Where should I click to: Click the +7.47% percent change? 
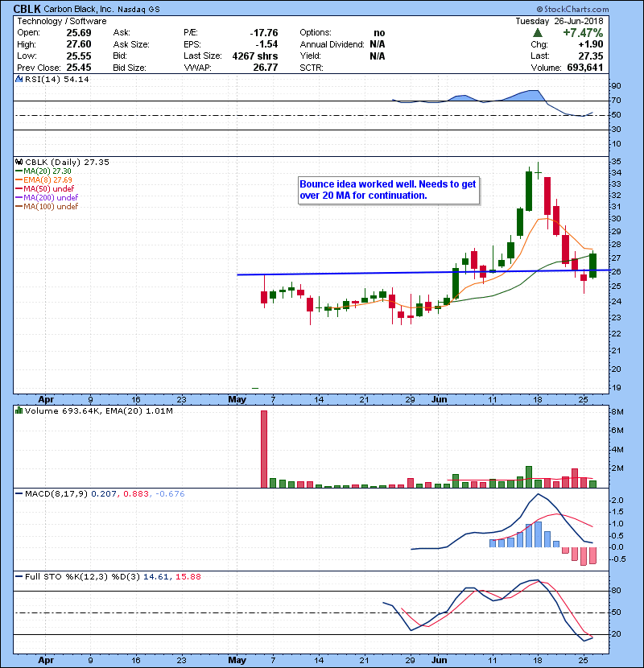583,33
